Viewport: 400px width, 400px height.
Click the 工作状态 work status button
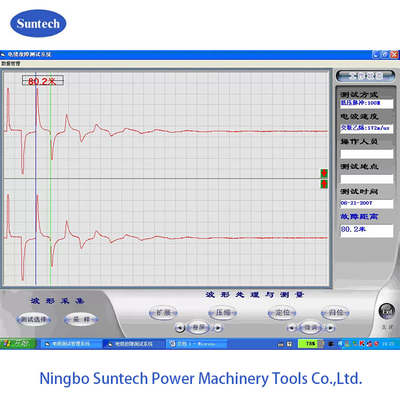coord(366,76)
